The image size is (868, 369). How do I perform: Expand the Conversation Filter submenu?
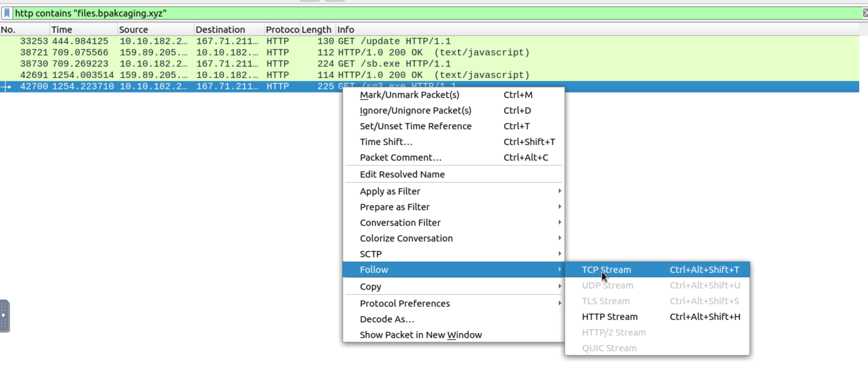454,222
